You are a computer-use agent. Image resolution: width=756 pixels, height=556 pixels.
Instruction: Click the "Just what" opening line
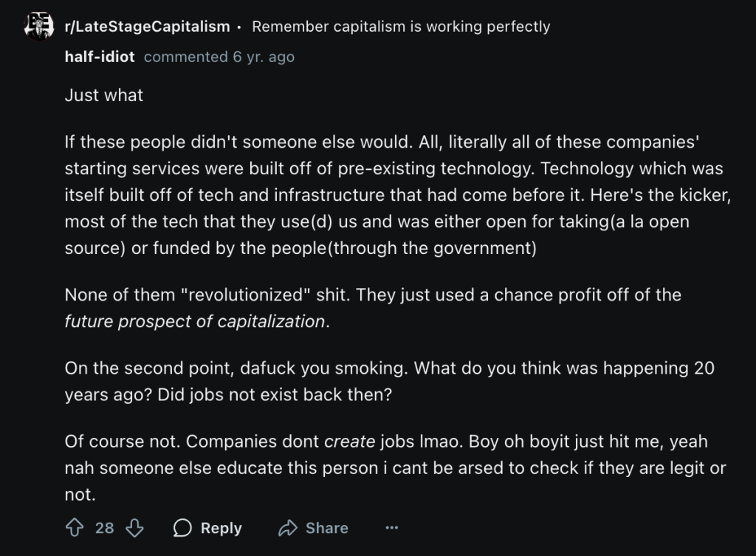click(104, 95)
